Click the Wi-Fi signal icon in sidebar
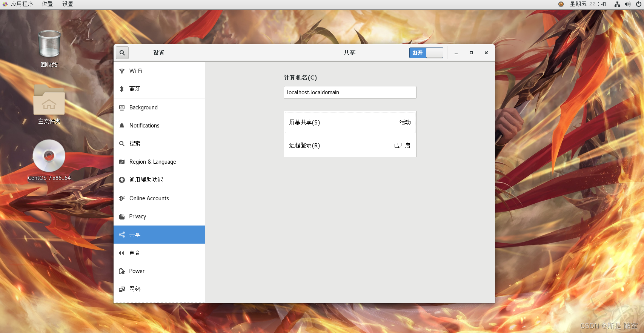 click(x=122, y=71)
